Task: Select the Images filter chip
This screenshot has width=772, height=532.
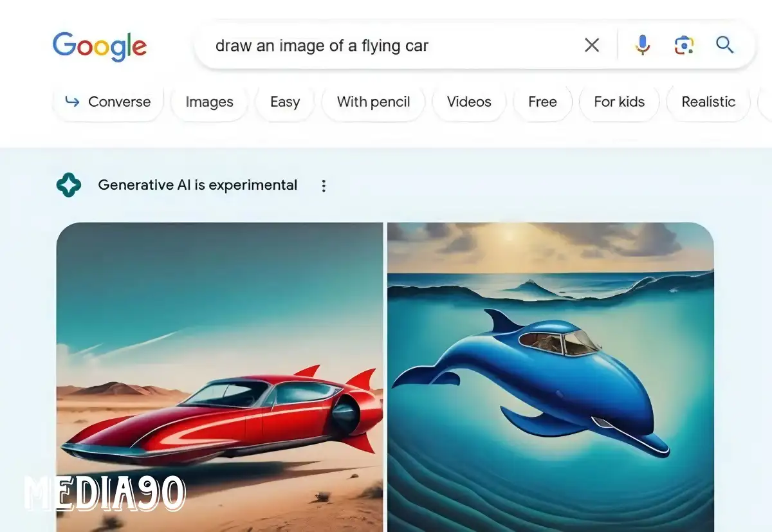Action: (x=209, y=102)
